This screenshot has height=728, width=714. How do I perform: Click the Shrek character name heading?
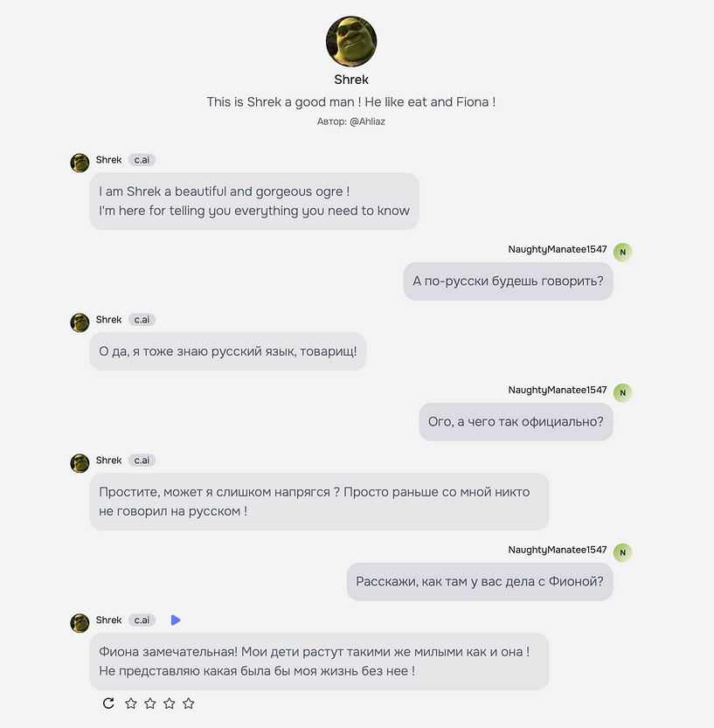click(351, 80)
